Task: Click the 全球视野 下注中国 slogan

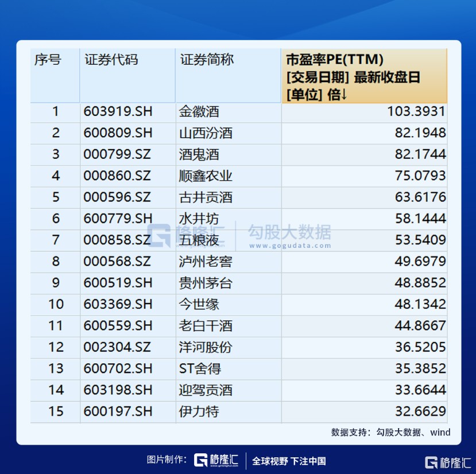Action: [289, 461]
